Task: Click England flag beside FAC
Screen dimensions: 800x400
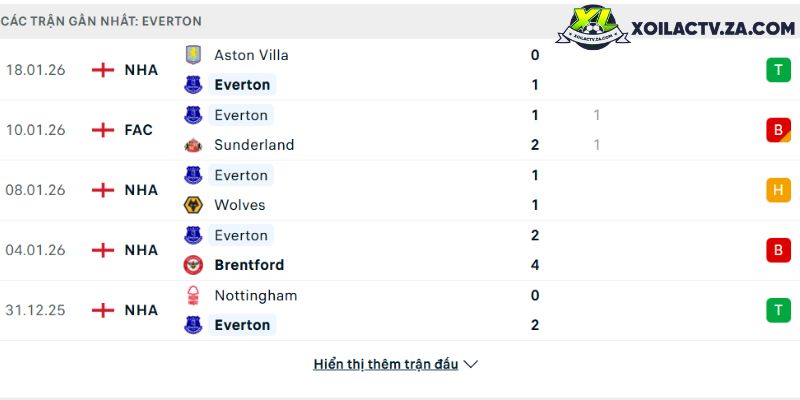Action: coord(103,130)
